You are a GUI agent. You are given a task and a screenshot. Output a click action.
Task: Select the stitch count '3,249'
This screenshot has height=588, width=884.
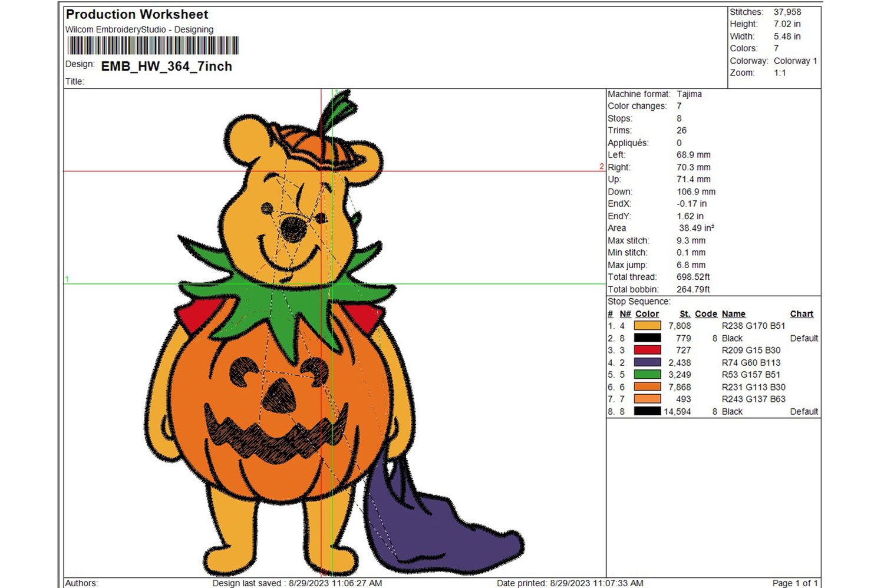coord(680,375)
